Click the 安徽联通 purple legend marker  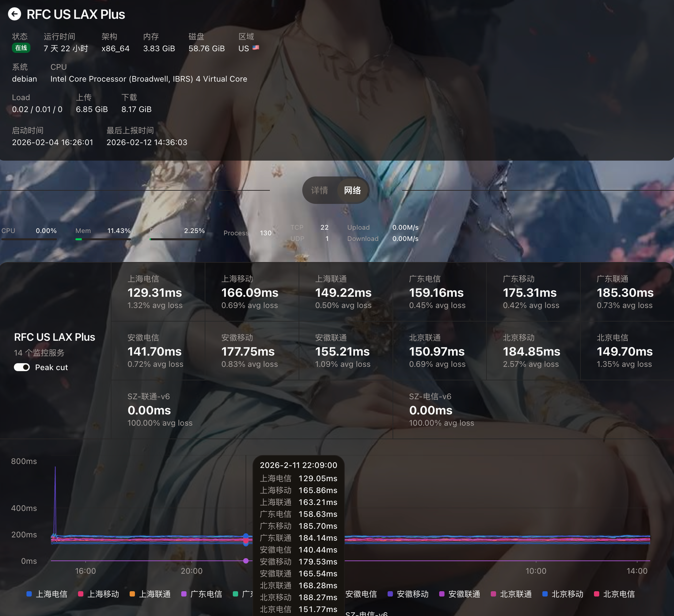[x=442, y=594]
